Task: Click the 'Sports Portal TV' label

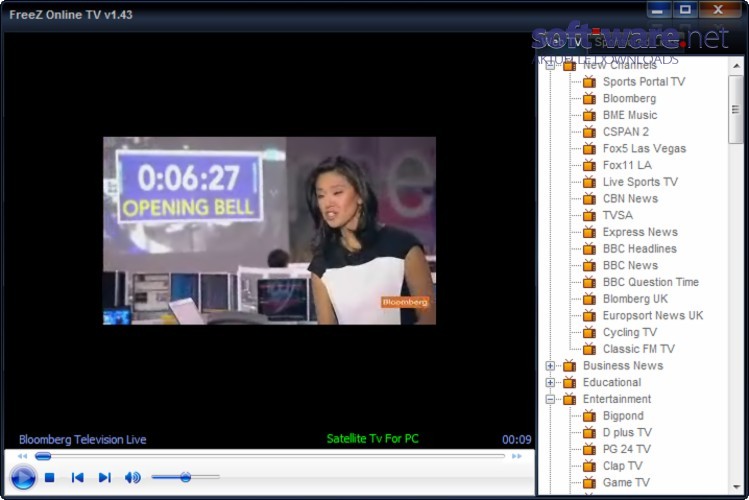Action: [644, 82]
